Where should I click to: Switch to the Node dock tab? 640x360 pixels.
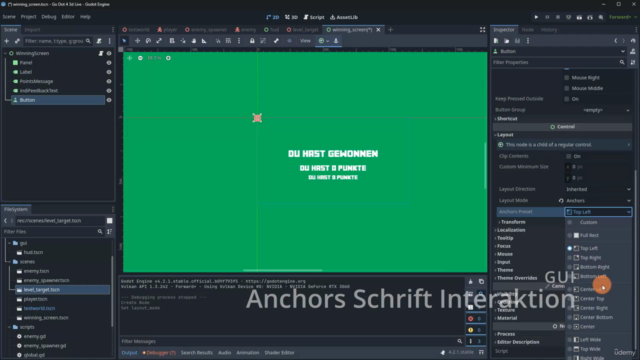[527, 30]
